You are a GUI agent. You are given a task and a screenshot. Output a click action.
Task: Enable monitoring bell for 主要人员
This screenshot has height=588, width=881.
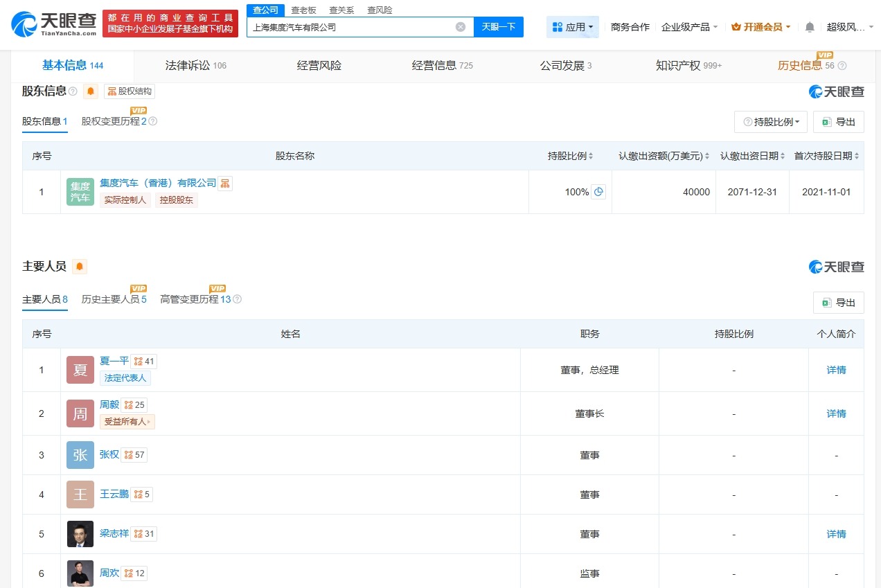coord(80,266)
